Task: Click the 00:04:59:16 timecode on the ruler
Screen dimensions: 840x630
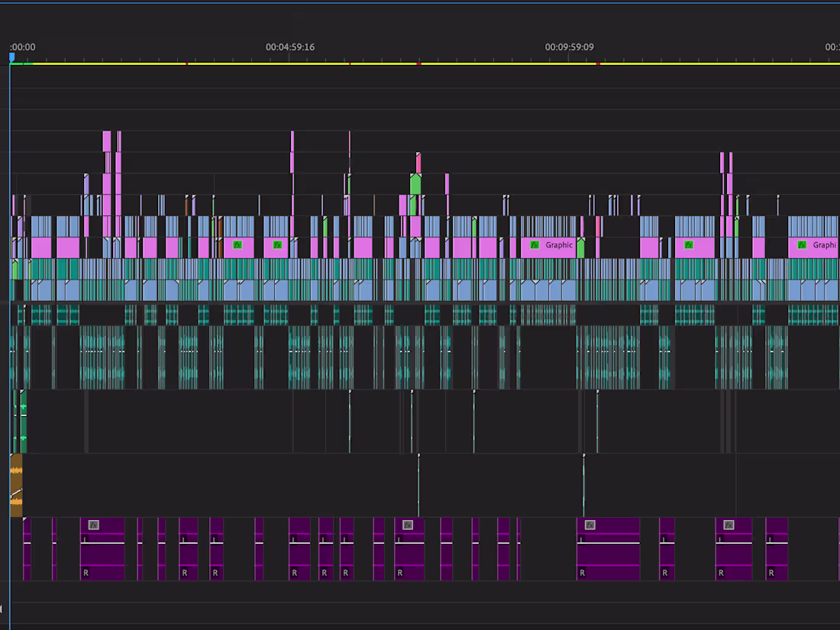Action: click(290, 47)
